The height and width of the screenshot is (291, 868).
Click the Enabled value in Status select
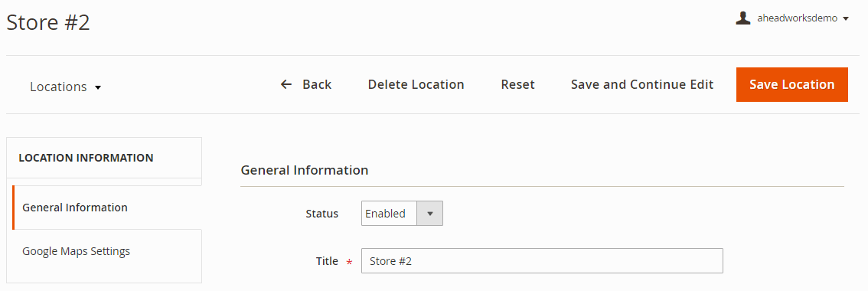click(385, 214)
